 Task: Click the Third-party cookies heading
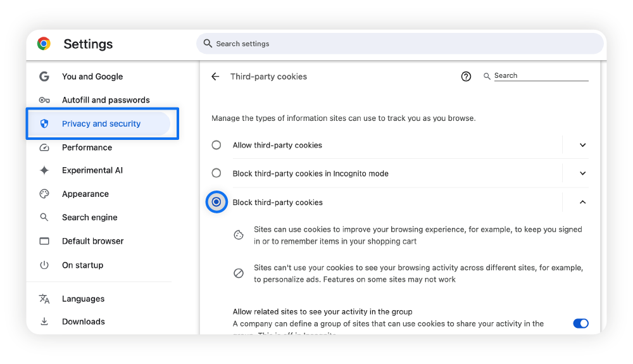268,76
